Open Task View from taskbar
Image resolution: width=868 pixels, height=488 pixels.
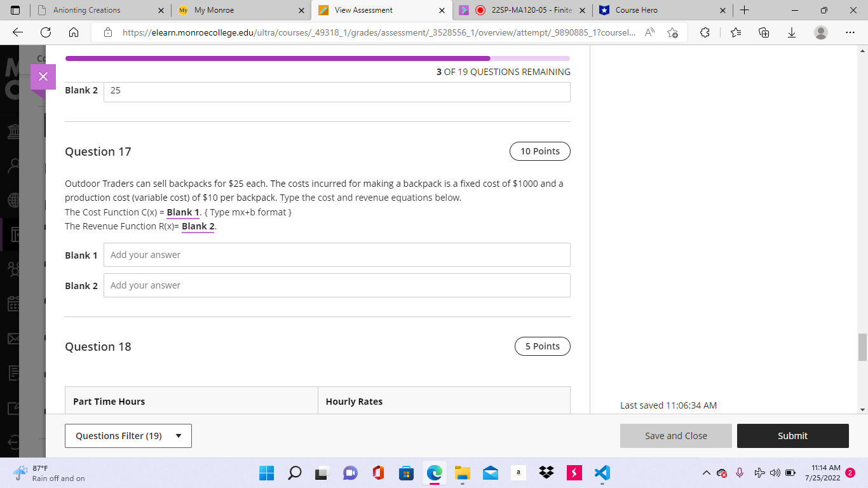pyautogui.click(x=322, y=473)
